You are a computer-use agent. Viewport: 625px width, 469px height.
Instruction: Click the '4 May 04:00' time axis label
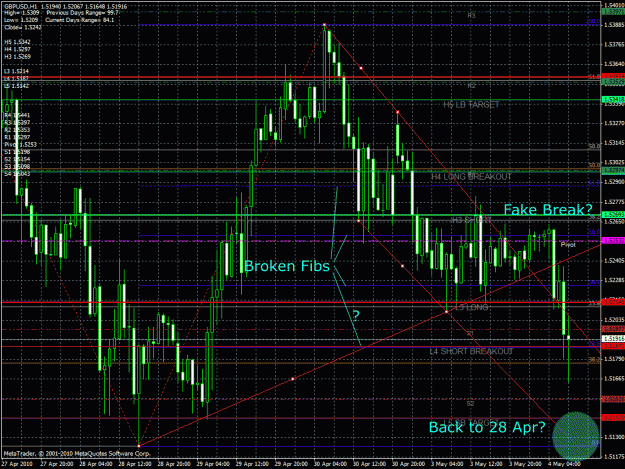564,464
